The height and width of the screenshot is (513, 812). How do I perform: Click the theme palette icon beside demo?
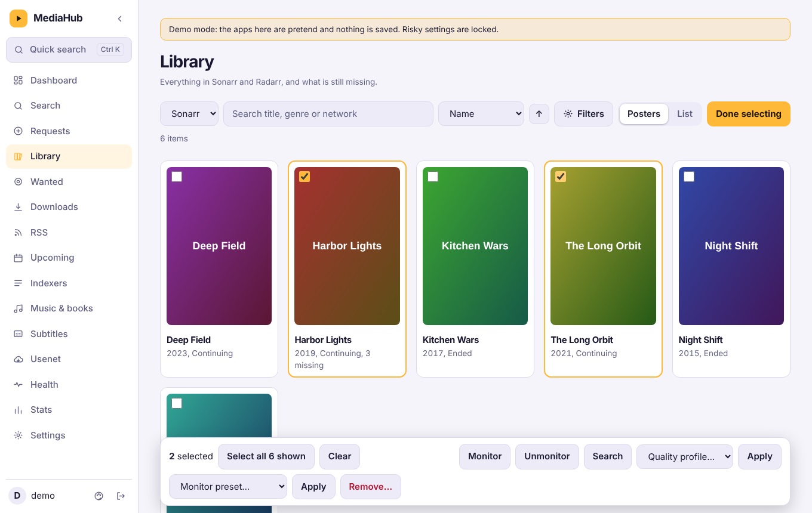[99, 496]
